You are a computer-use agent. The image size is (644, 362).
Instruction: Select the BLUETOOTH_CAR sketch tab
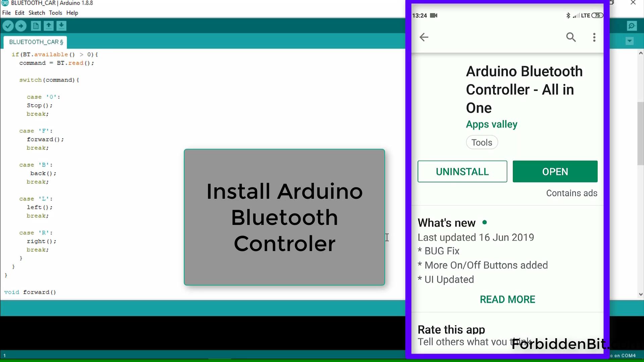(36, 42)
